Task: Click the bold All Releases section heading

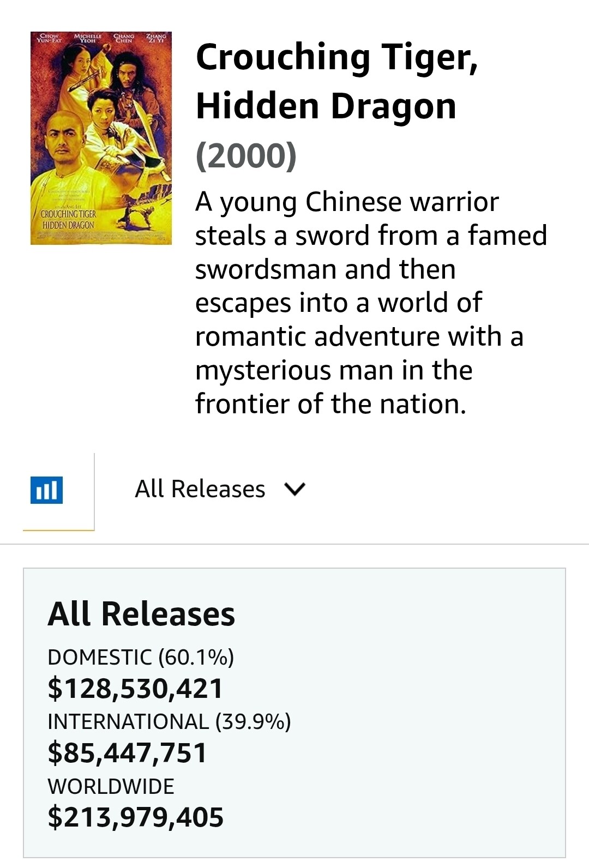Action: click(x=141, y=614)
